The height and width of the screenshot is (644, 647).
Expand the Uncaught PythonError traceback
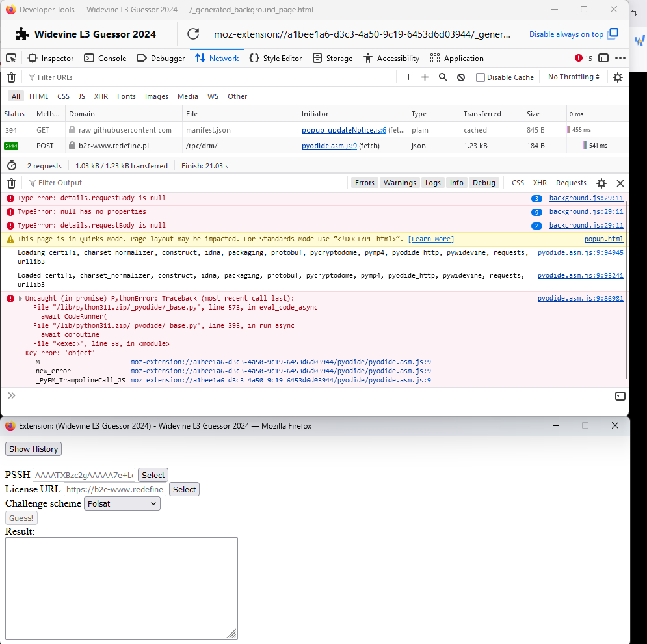20,298
